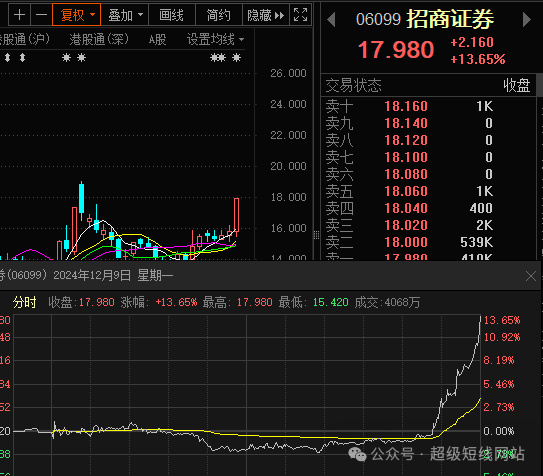Close the intraday 分时 popup
This screenshot has height=476, width=543.
531,276
